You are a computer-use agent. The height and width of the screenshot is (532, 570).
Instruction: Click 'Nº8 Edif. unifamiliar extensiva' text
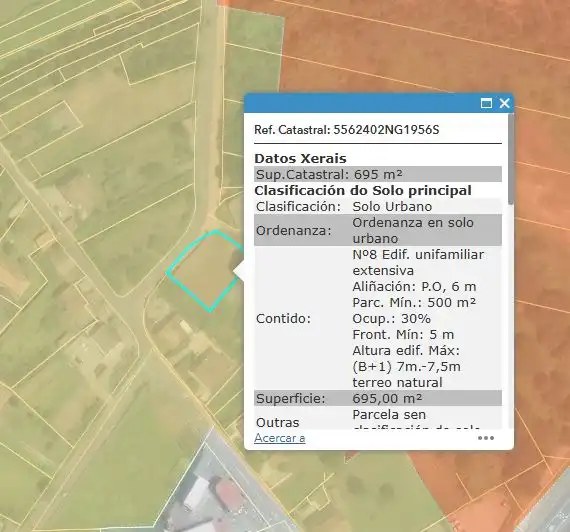(418, 262)
